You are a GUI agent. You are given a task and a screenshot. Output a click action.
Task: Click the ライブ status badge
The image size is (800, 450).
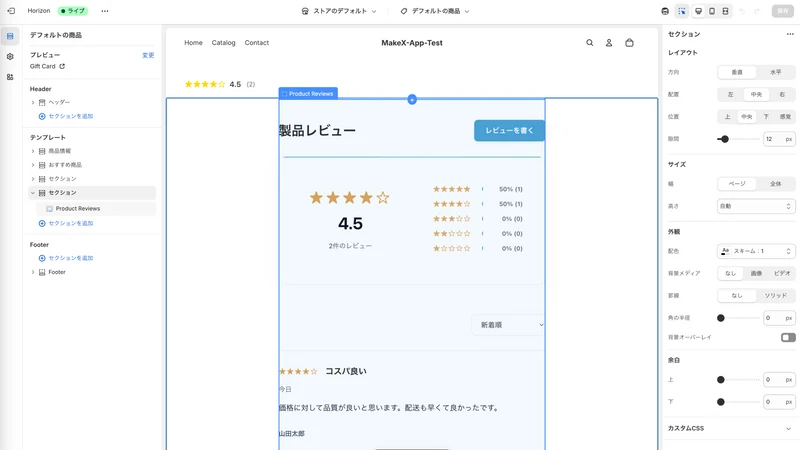(x=73, y=11)
